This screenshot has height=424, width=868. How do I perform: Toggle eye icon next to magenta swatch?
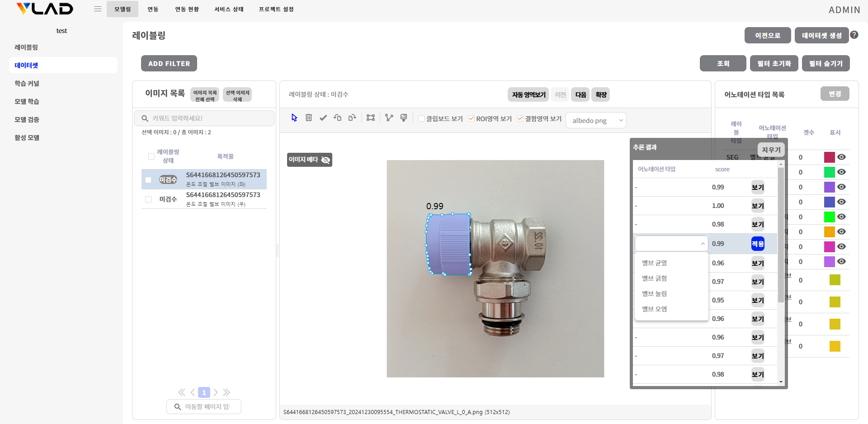(841, 246)
